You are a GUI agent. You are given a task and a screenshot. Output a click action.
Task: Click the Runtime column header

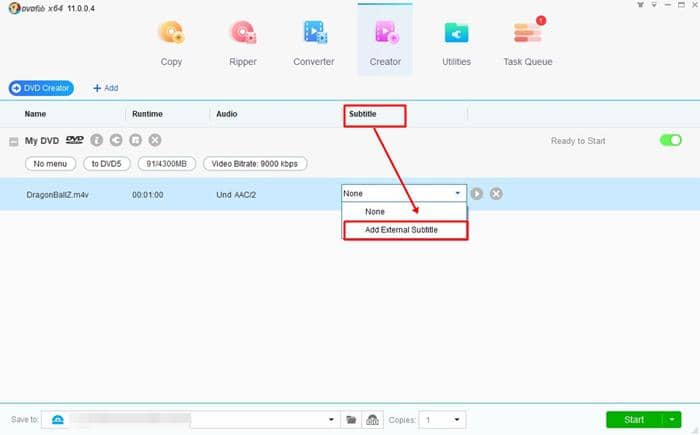point(147,114)
